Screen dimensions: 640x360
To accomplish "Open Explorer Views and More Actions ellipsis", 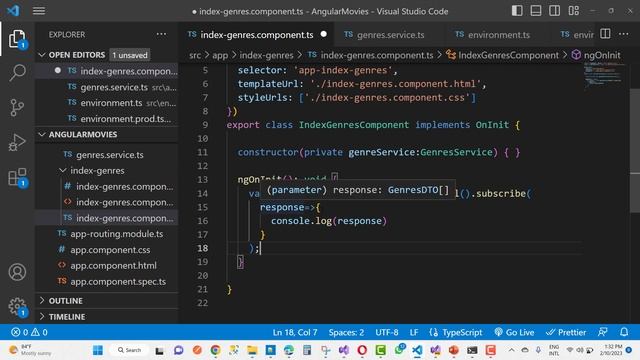I will 161,34.
